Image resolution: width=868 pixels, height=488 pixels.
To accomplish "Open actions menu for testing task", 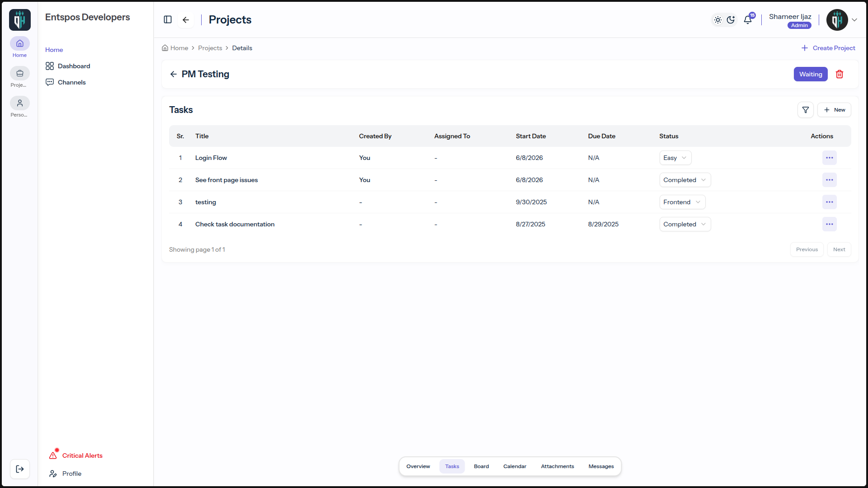I will pos(830,202).
